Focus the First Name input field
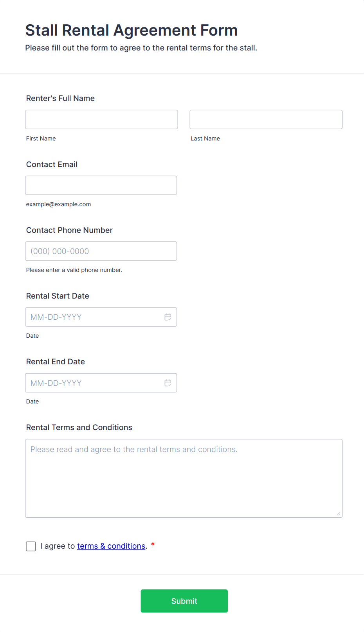The image size is (364, 632). coord(101,119)
